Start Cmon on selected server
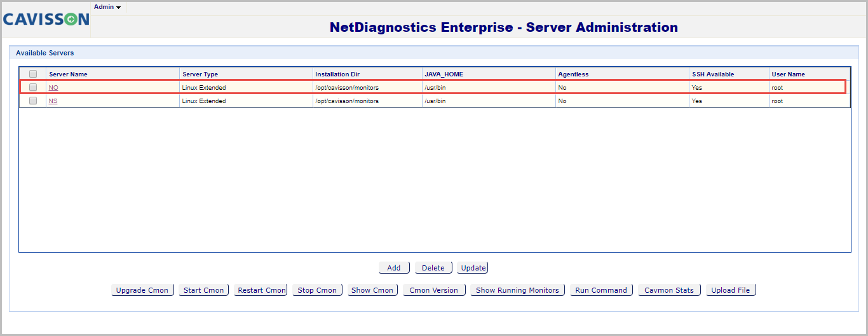Screen dimensions: 868x336 coord(203,290)
